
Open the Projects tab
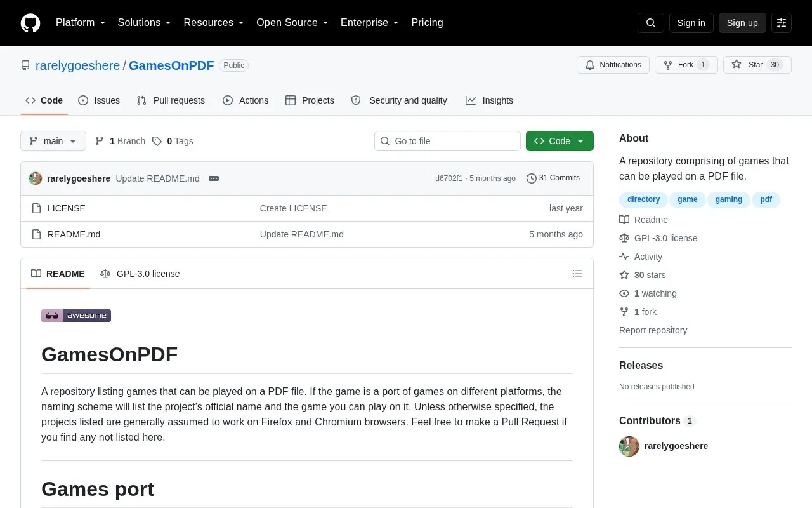coord(310,100)
